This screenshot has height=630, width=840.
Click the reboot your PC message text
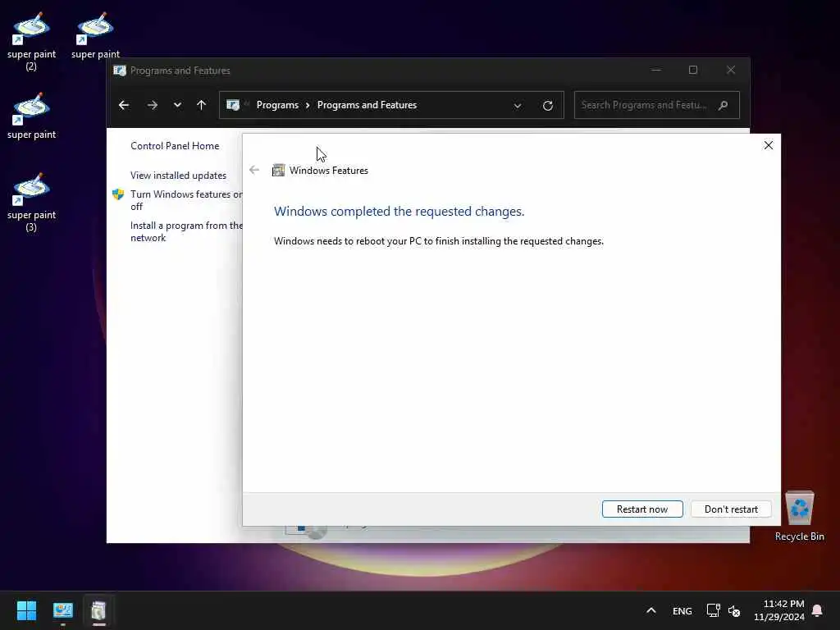pyautogui.click(x=439, y=241)
